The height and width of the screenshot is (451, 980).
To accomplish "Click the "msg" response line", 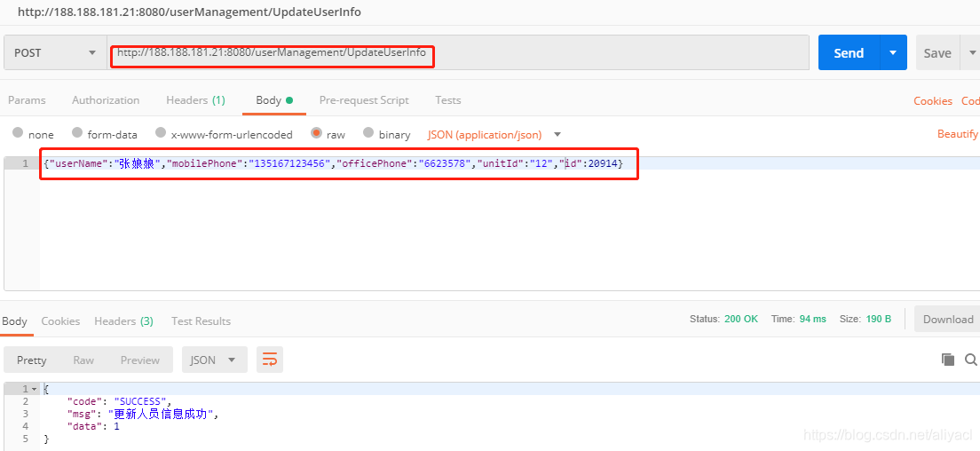I will [144, 414].
